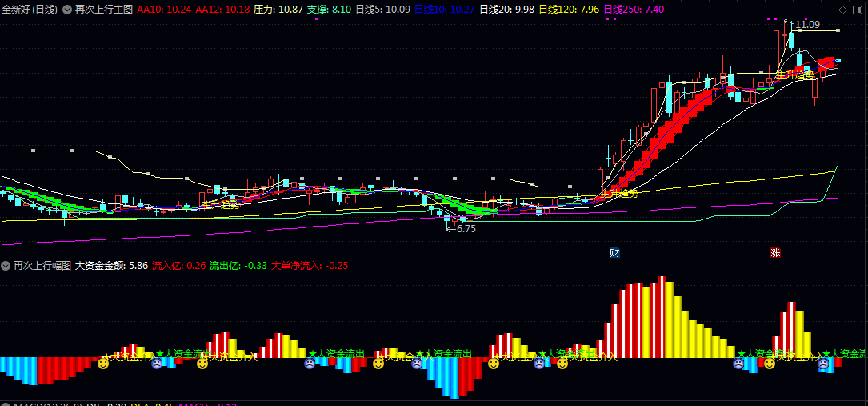Click the 上升趋势 label nearest the 11.09 high

tap(794, 74)
